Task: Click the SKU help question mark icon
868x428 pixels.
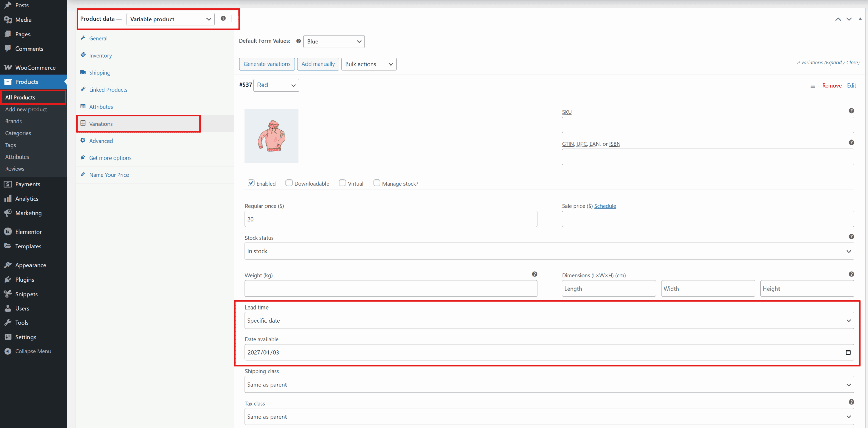Action: pos(851,111)
